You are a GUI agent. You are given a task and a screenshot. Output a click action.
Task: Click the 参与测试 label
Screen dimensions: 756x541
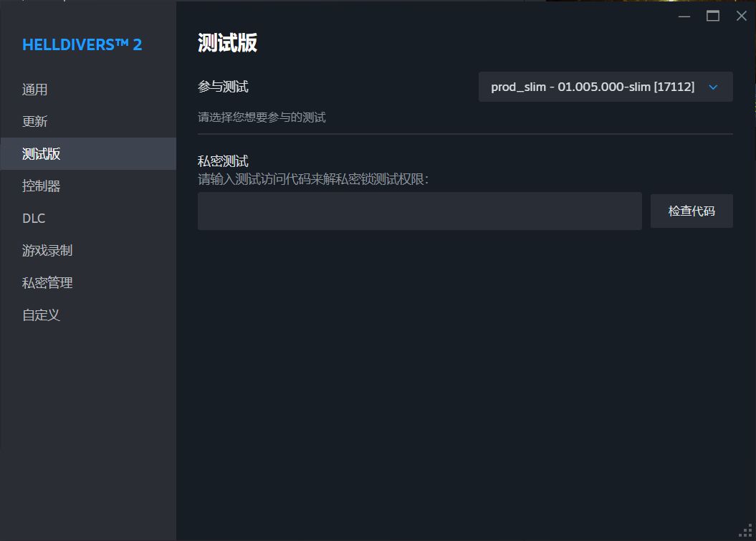pyautogui.click(x=223, y=87)
